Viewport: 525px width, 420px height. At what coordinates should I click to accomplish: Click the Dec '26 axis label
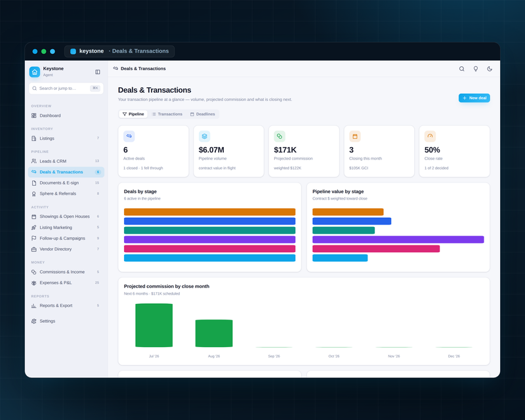coord(453,356)
